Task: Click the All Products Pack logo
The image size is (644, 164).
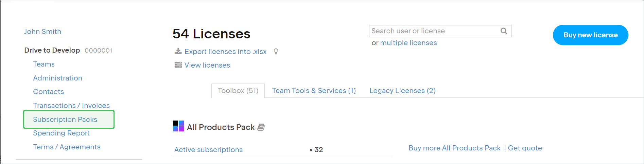Action: coord(178,126)
